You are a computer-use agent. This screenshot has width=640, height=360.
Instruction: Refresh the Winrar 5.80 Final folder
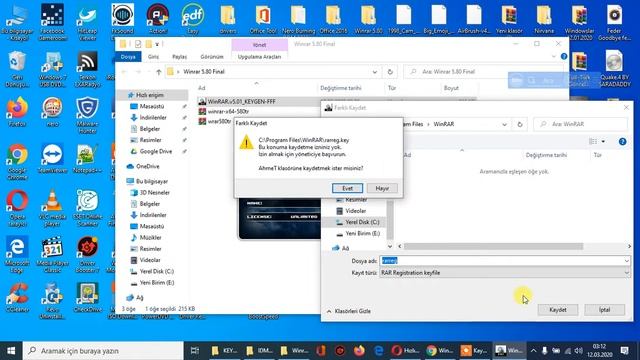390,72
